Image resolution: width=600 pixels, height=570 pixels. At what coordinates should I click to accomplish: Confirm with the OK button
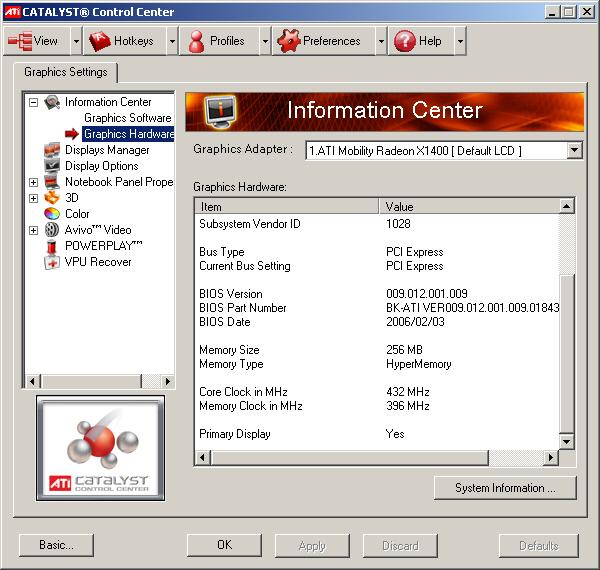pyautogui.click(x=224, y=545)
